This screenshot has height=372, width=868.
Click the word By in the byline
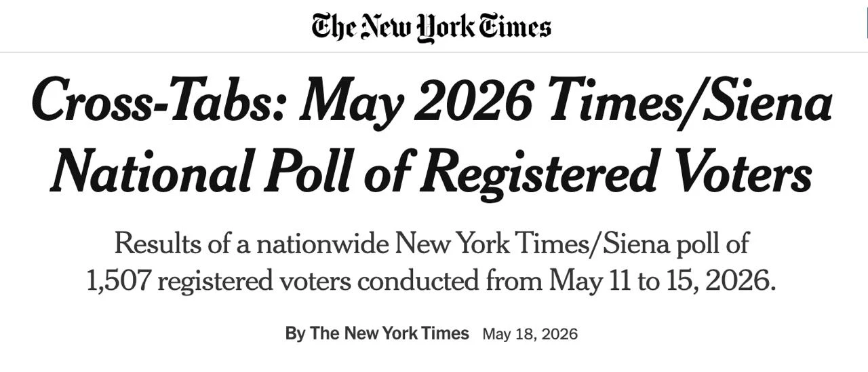[295, 334]
